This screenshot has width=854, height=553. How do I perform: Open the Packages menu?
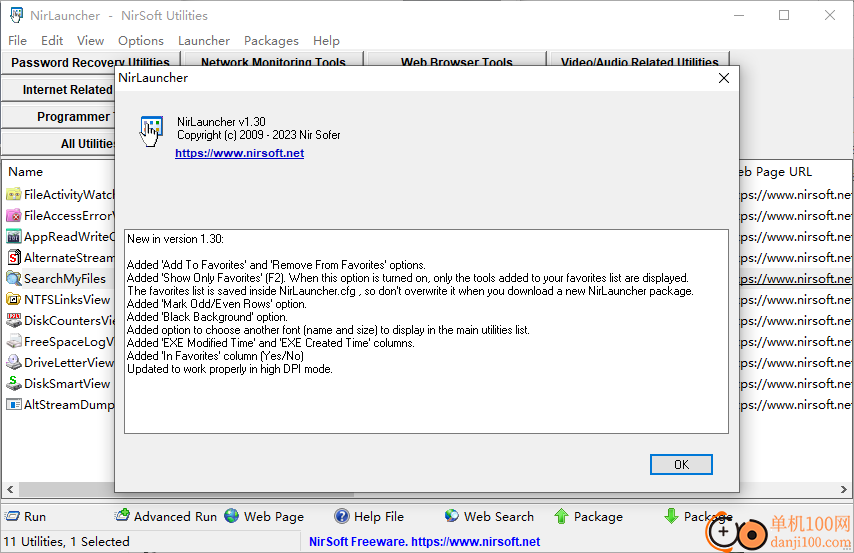click(x=271, y=41)
